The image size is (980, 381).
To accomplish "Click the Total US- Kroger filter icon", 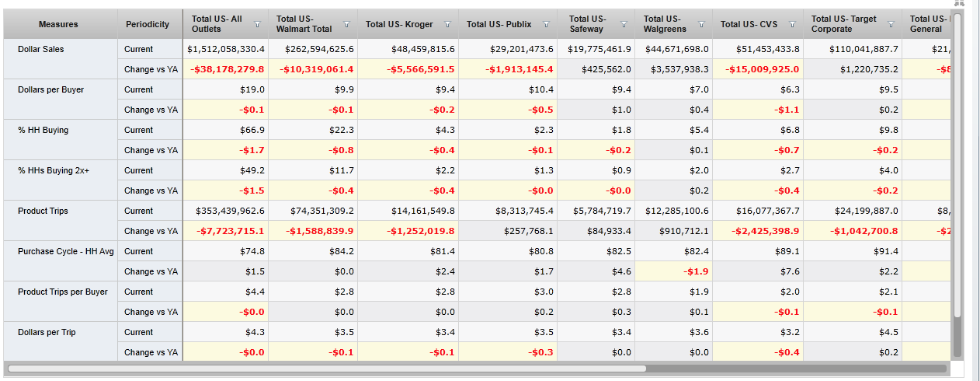I will [447, 25].
